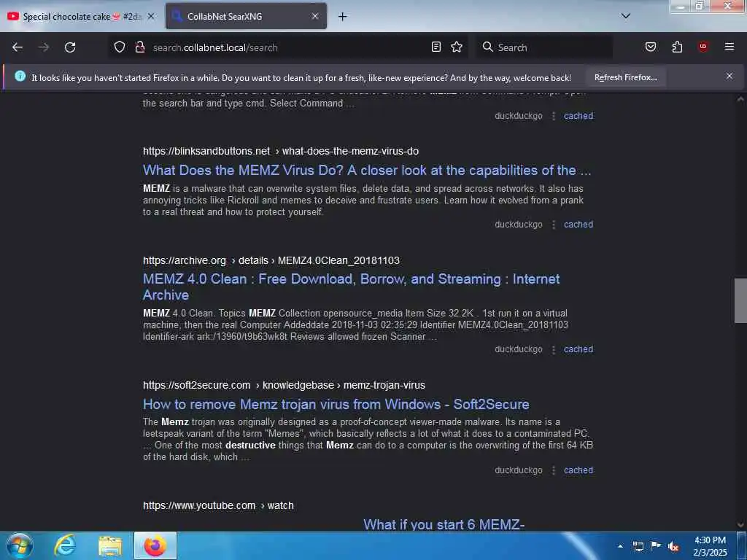This screenshot has width=747, height=560.
Task: Open taskbar clock showing 4:30 PM
Action: (710, 546)
